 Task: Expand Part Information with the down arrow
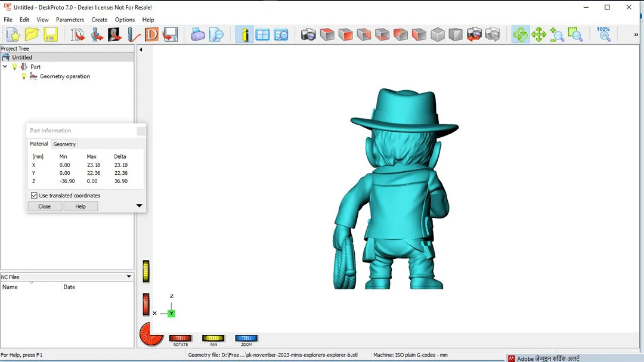[x=139, y=206]
